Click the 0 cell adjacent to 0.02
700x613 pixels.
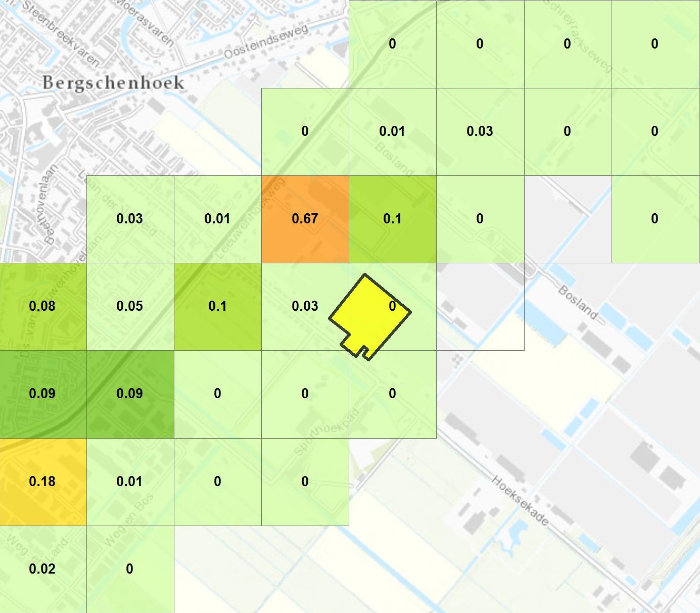click(x=130, y=569)
